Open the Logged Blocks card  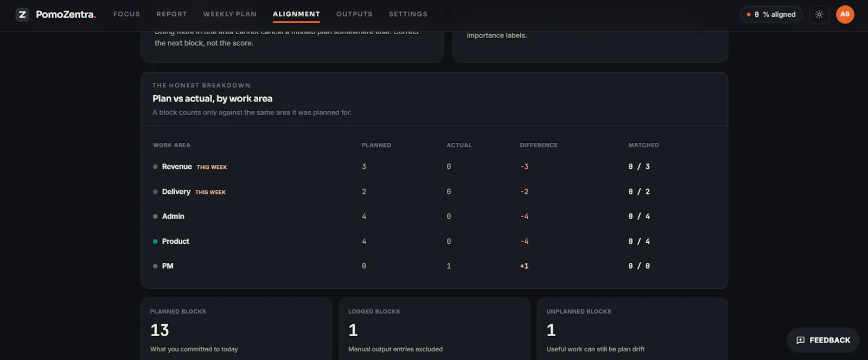pyautogui.click(x=434, y=329)
